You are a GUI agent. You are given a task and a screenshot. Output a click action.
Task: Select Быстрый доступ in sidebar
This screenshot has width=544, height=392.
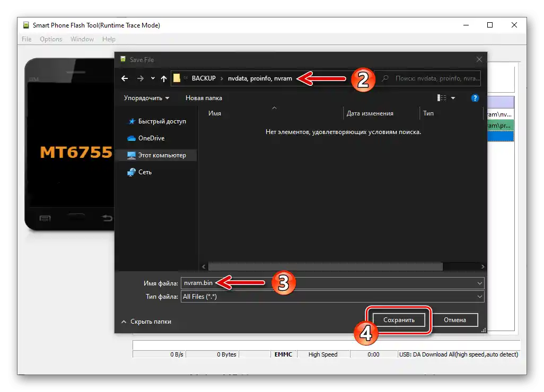tap(157, 121)
